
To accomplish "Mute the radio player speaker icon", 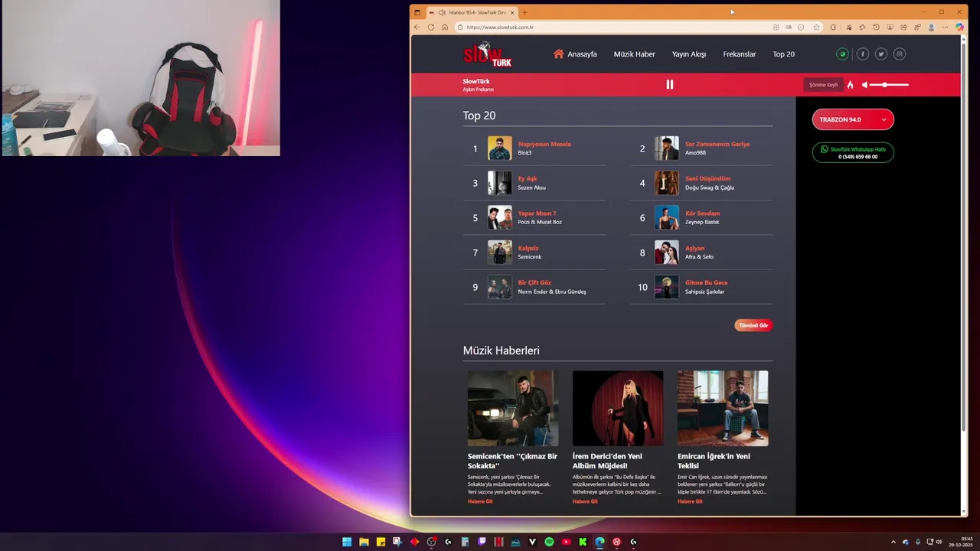I will coord(864,85).
